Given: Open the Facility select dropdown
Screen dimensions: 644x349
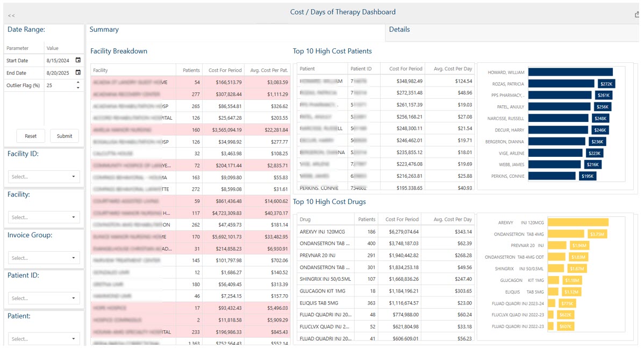Looking at the screenshot, I should (44, 217).
